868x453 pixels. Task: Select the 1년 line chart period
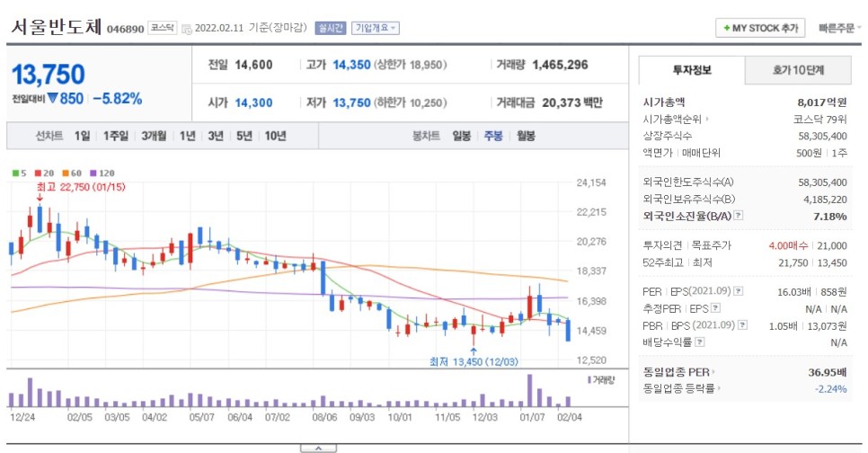click(187, 136)
